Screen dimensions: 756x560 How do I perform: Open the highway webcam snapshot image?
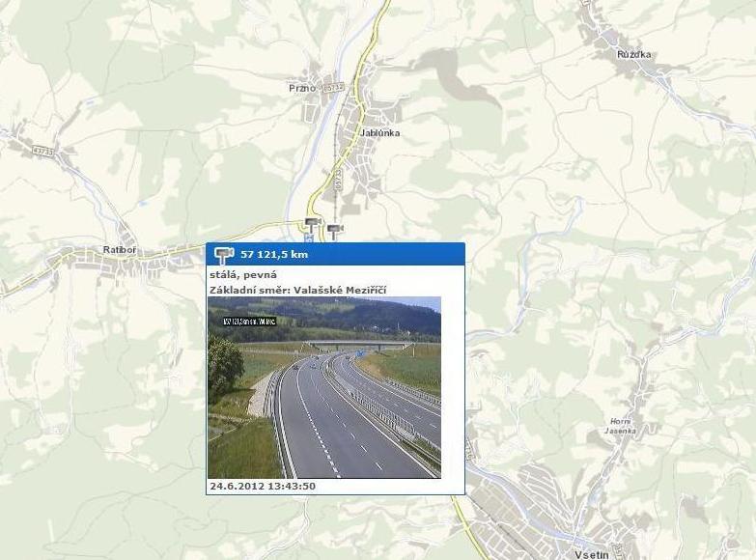[x=324, y=387]
